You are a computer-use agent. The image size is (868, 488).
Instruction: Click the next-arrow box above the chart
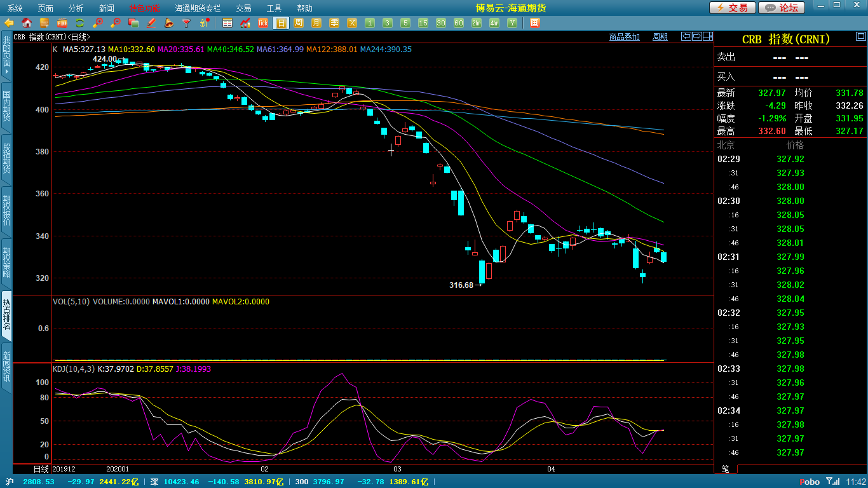coord(696,36)
